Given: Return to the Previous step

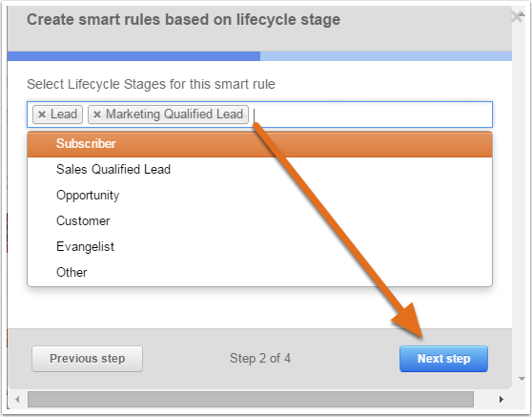Looking at the screenshot, I should (87, 359).
